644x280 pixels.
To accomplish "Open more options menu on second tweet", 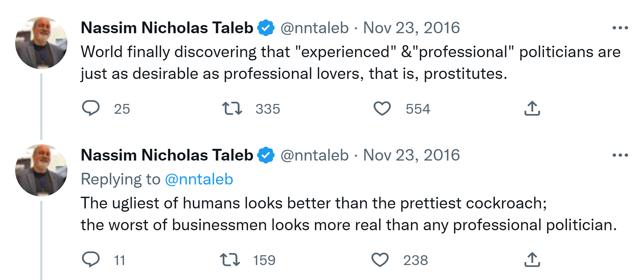I will point(620,155).
